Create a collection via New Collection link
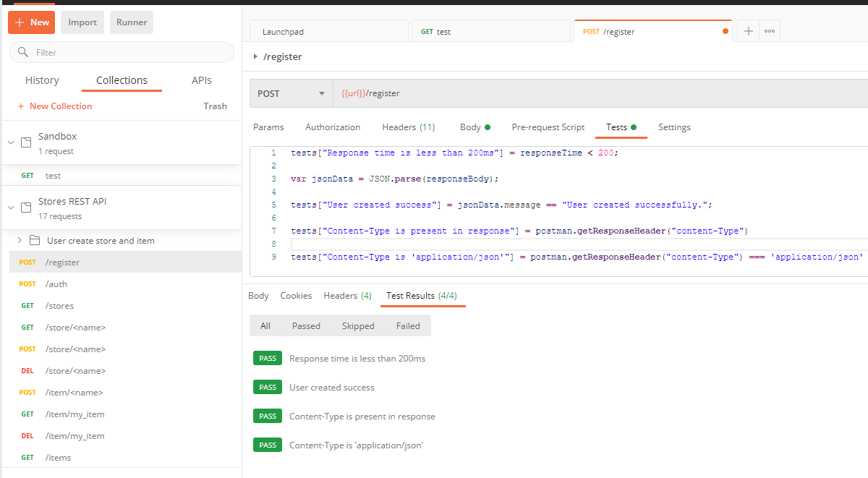This screenshot has height=478, width=868. click(55, 106)
